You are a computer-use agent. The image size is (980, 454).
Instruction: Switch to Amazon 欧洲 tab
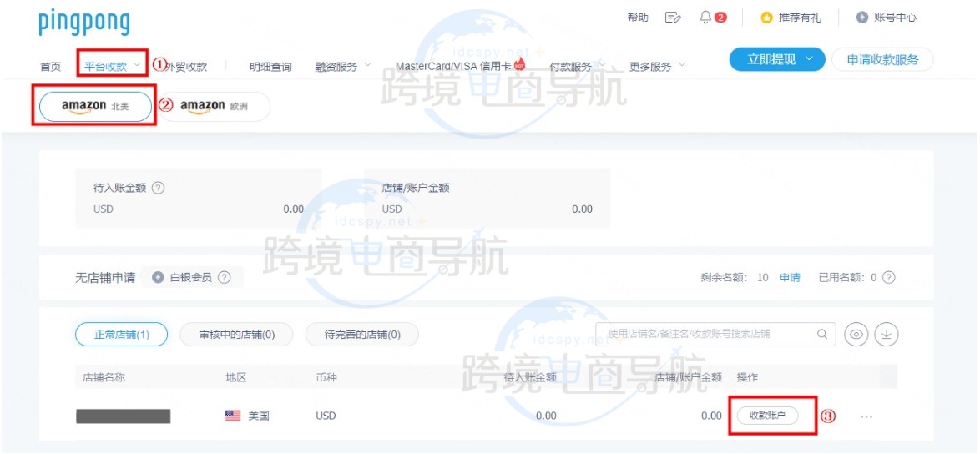click(214, 107)
